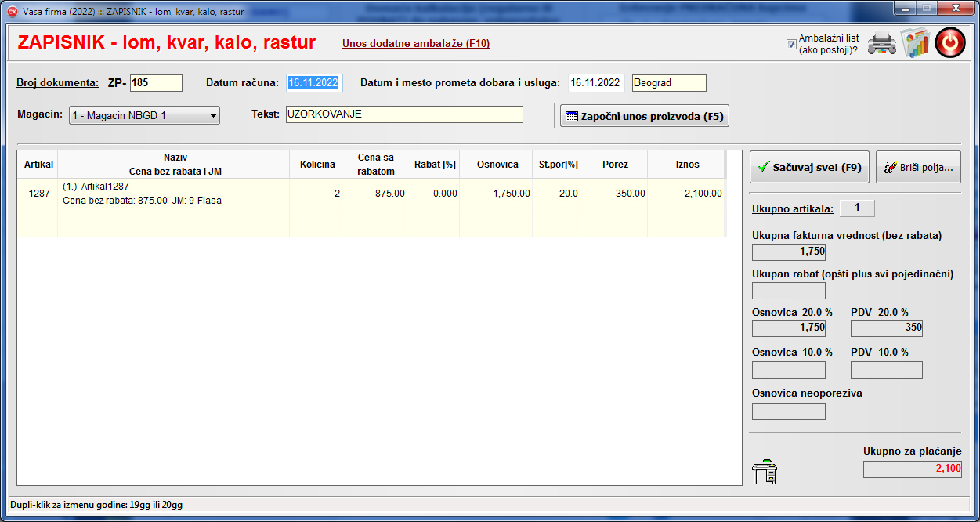The width and height of the screenshot is (980, 522).
Task: Click the Ukupan rabat empty field
Action: tap(789, 291)
